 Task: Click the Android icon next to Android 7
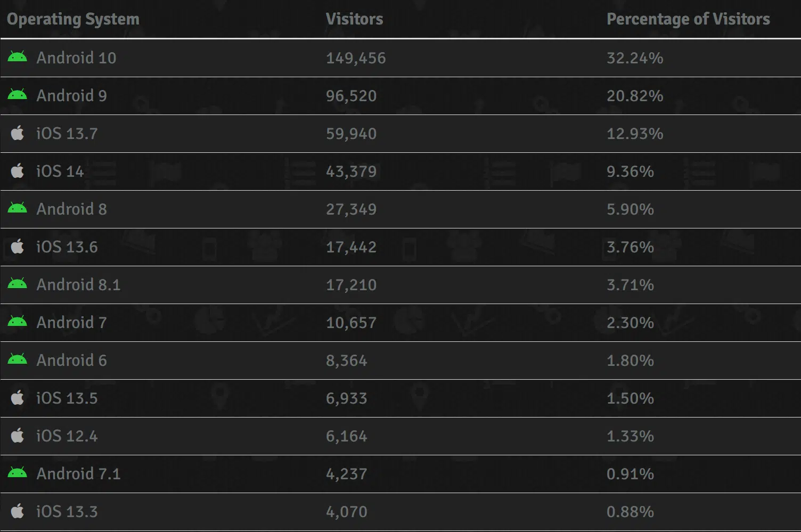[x=17, y=322]
